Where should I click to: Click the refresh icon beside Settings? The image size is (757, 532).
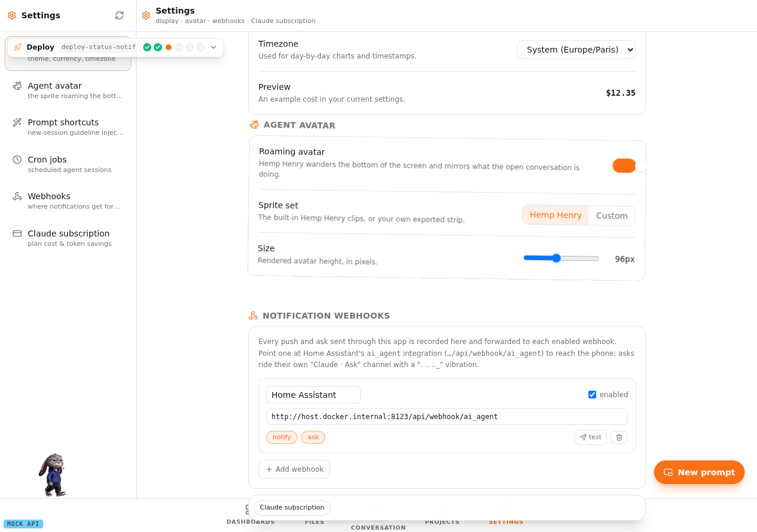coord(119,15)
